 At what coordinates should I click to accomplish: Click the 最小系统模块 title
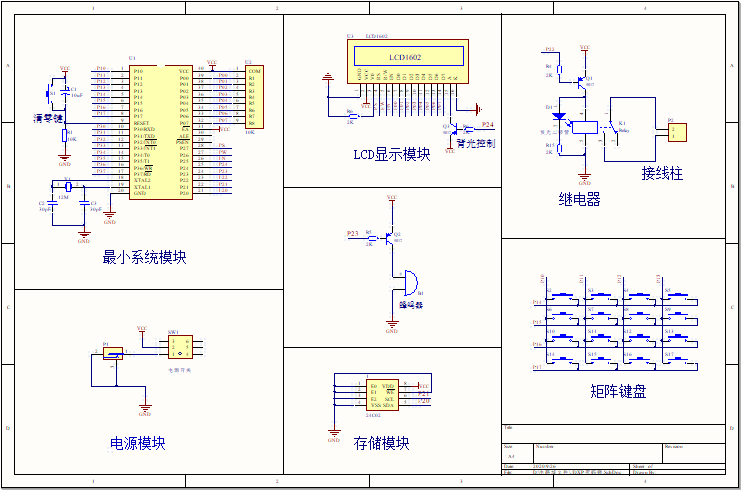tap(144, 257)
